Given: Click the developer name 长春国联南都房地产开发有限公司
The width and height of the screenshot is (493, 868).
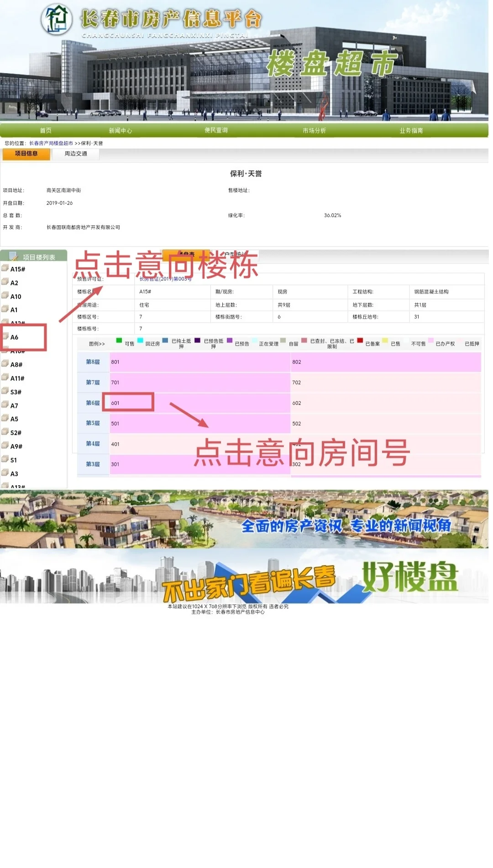Looking at the screenshot, I should (83, 227).
